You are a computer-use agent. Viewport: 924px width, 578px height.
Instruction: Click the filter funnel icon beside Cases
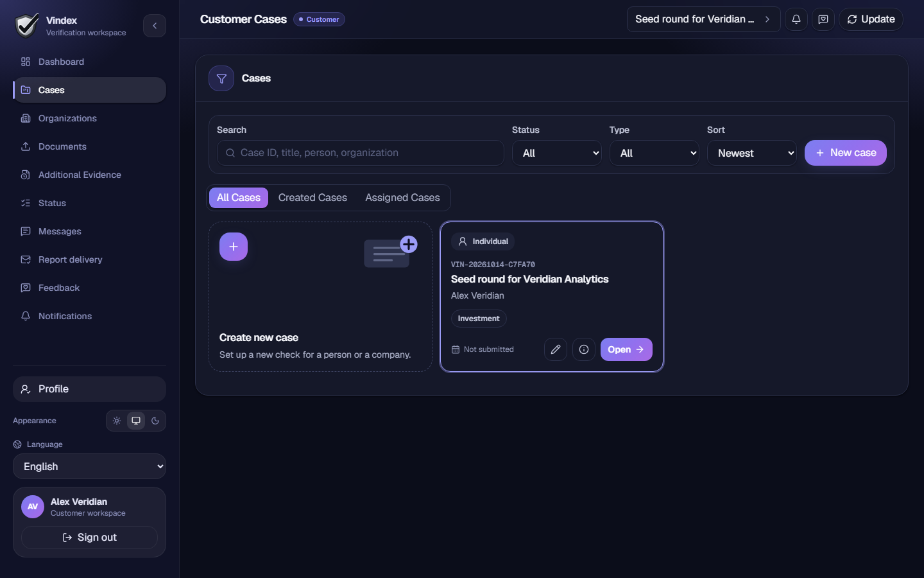221,78
